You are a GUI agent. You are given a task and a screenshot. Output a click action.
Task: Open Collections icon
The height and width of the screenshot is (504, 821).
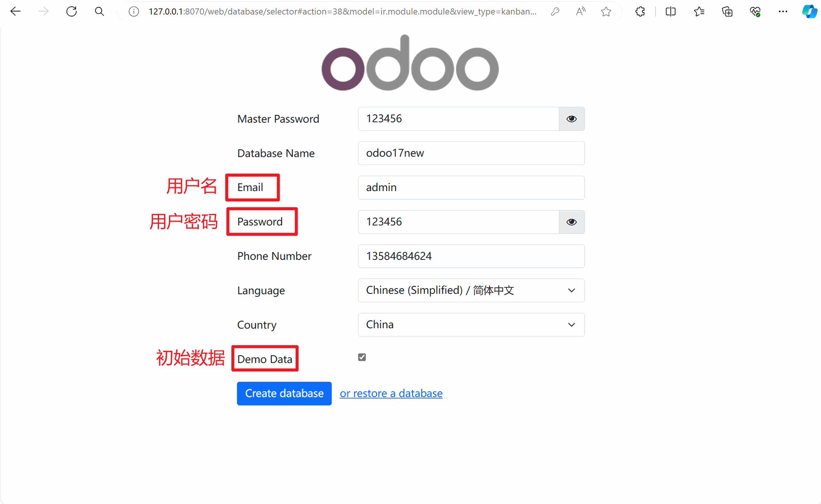point(727,12)
